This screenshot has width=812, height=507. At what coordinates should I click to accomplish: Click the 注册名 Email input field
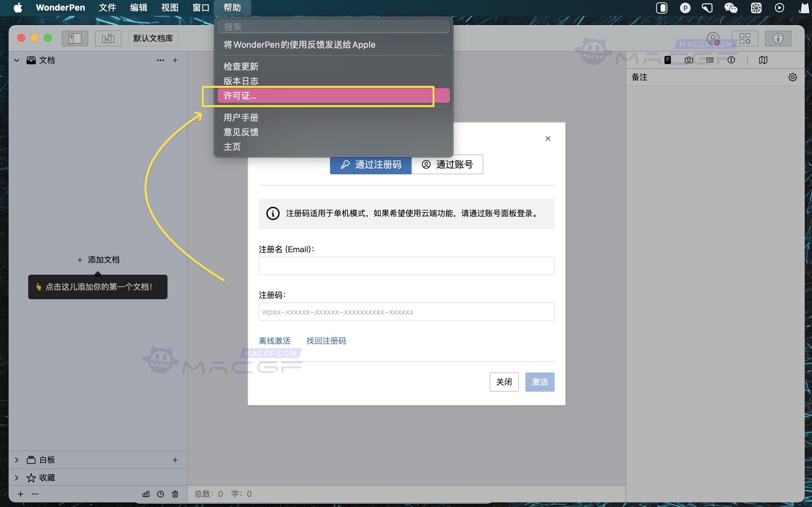coord(406,265)
